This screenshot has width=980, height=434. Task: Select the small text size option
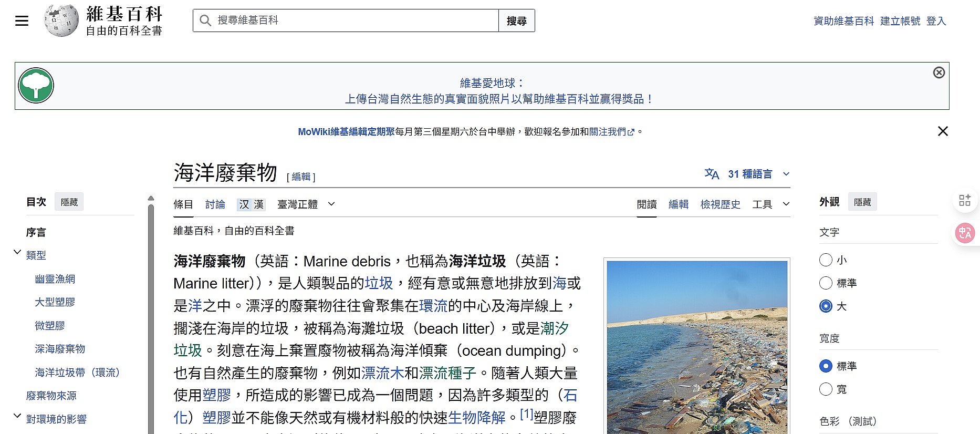826,260
